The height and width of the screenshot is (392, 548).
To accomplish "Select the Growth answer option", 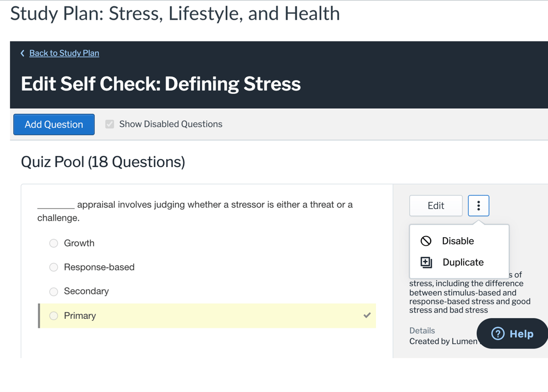I will click(x=54, y=243).
